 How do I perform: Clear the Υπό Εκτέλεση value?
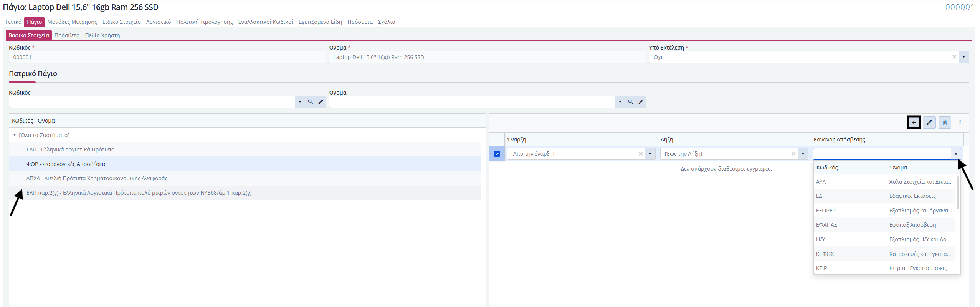[954, 57]
